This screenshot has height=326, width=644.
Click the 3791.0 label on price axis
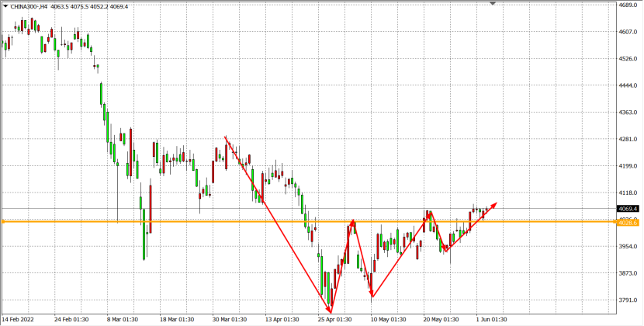pos(628,300)
